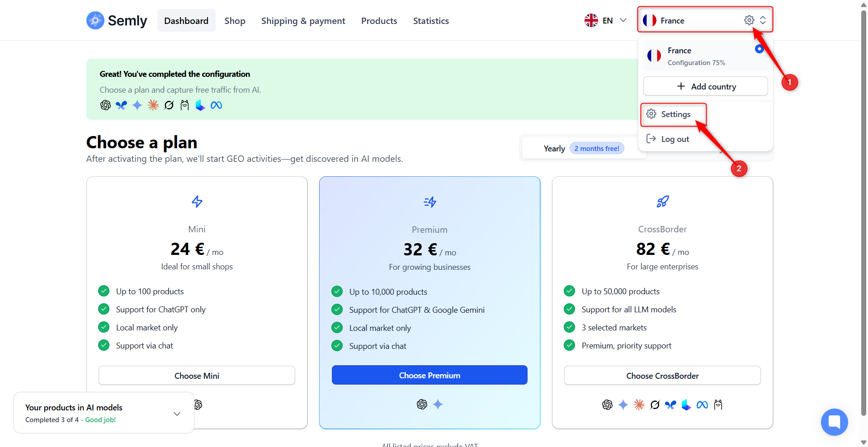Click the gear icon next to France

point(749,20)
